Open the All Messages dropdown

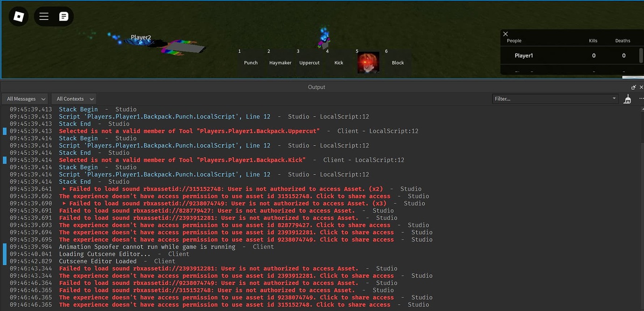click(x=25, y=99)
